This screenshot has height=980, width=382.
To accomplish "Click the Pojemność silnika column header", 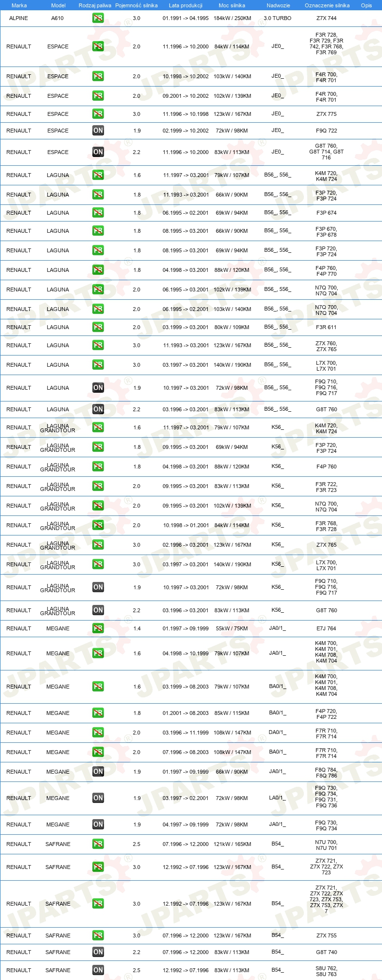I will (136, 5).
